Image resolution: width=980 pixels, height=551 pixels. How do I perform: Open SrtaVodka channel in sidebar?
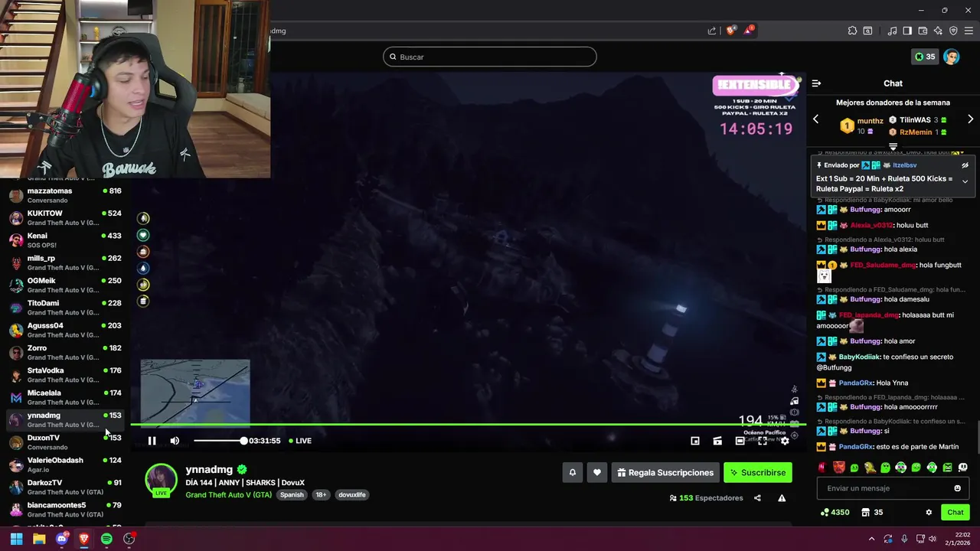pyautogui.click(x=65, y=375)
